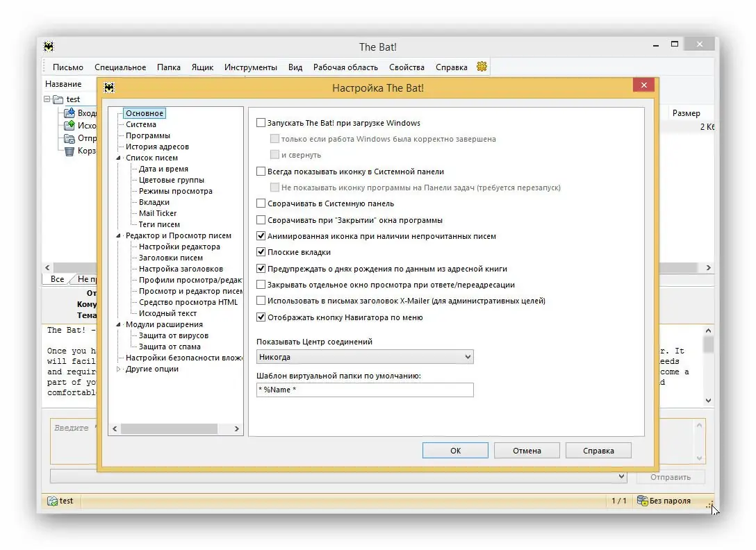The image size is (756, 550).
Task: Collapse Модули расширения tree node
Action: pyautogui.click(x=119, y=324)
